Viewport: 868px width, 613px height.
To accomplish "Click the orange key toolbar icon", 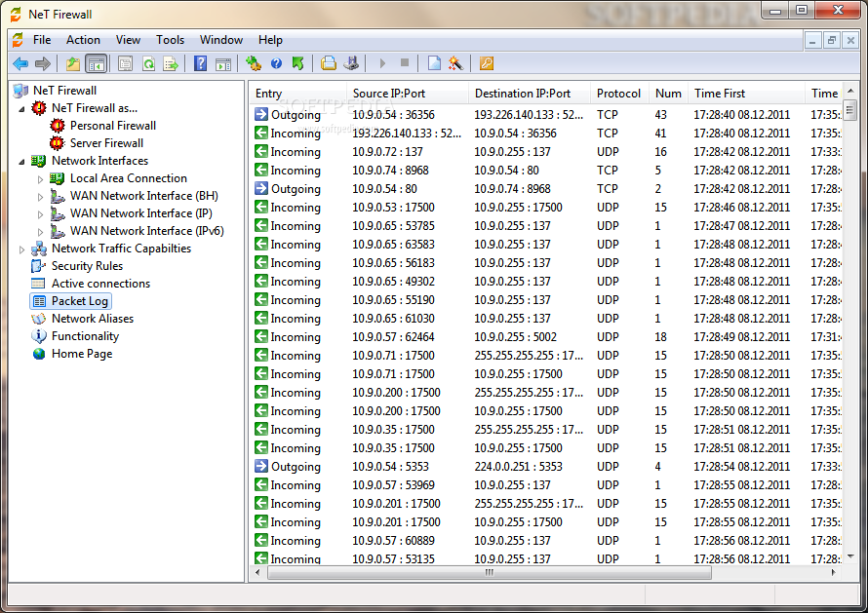I will point(486,63).
